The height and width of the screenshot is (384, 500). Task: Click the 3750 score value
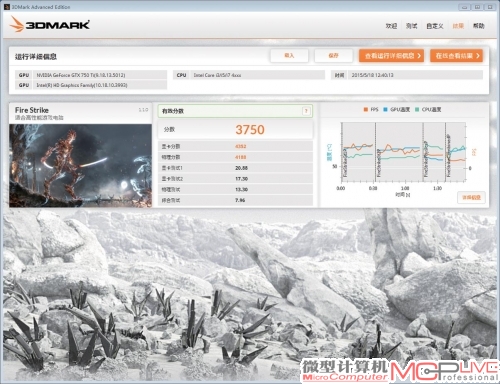[250, 130]
